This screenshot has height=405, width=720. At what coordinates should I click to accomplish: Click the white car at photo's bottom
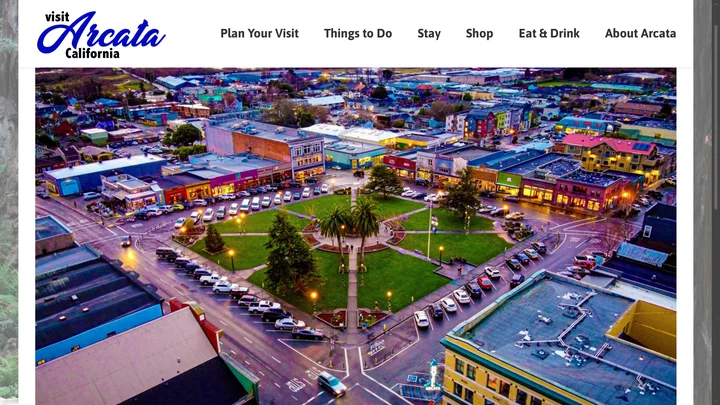tap(332, 383)
